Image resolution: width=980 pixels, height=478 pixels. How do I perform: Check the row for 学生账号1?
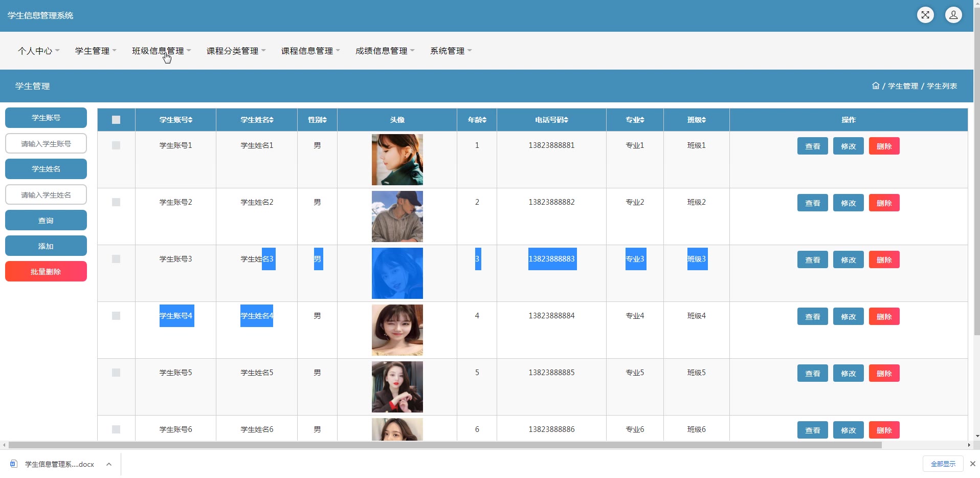pyautogui.click(x=116, y=145)
